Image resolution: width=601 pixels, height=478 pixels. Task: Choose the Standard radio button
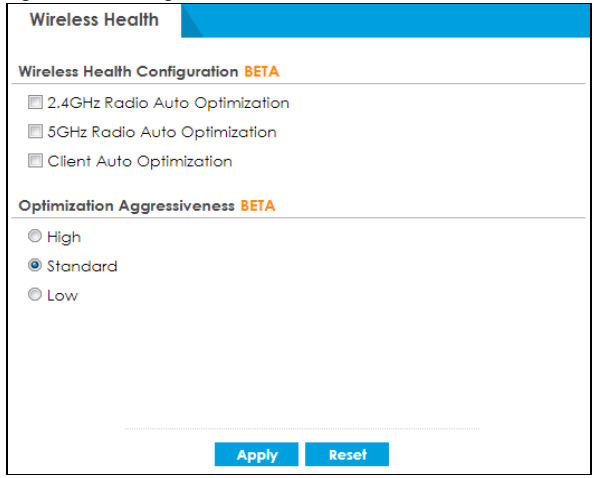[36, 266]
